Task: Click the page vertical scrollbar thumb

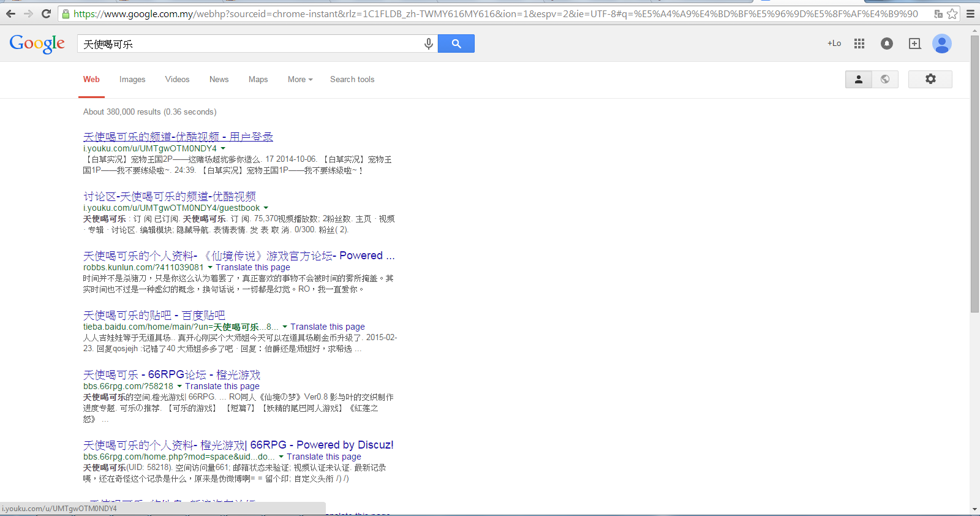Action: click(974, 174)
